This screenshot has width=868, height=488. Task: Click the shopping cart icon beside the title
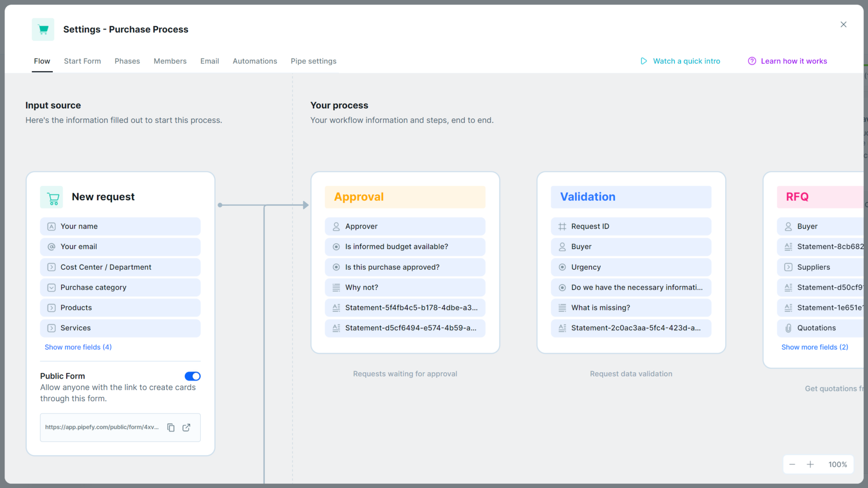point(43,29)
